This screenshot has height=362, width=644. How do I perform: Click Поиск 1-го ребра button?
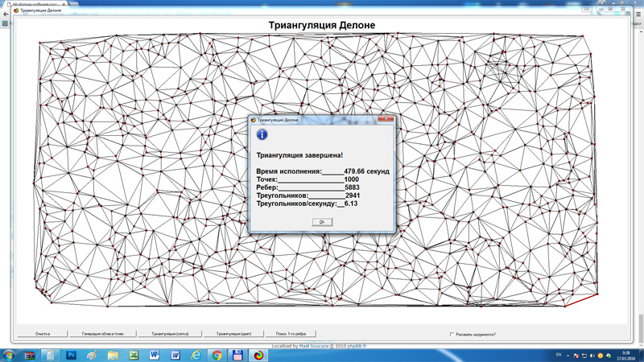point(290,333)
